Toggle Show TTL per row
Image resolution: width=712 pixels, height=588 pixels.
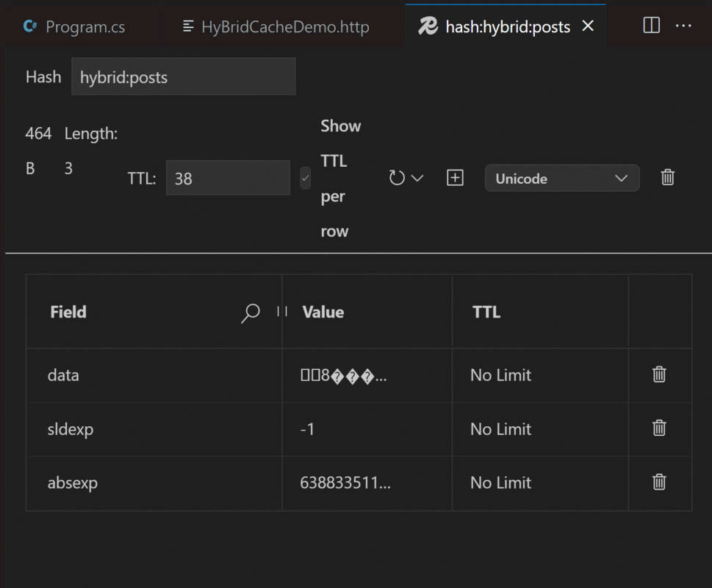340,179
